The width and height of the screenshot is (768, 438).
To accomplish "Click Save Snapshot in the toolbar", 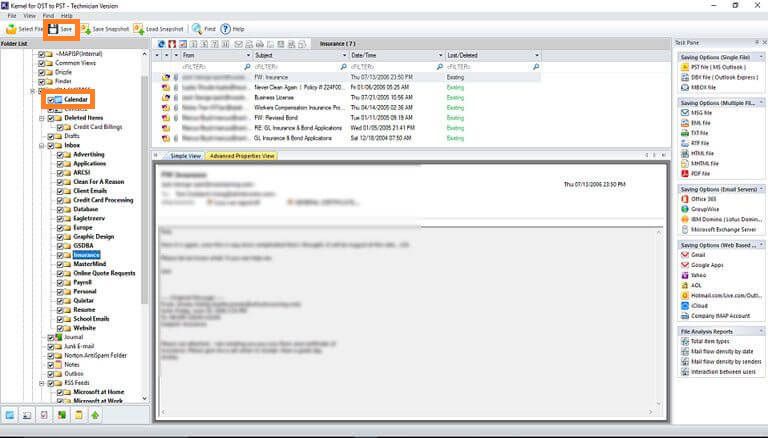I will (105, 29).
